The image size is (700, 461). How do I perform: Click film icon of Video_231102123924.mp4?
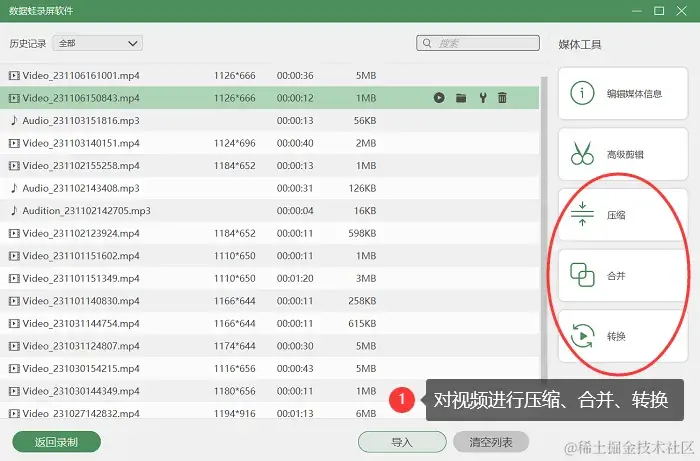14,233
